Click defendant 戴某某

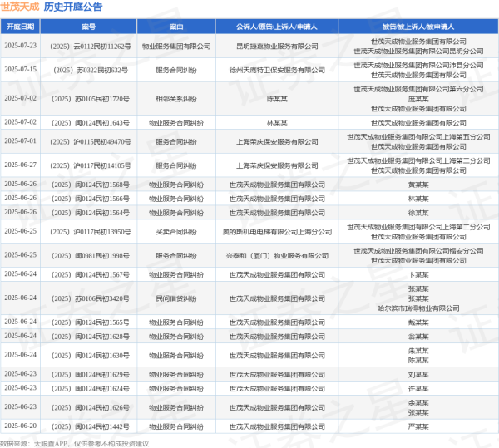tap(418, 322)
